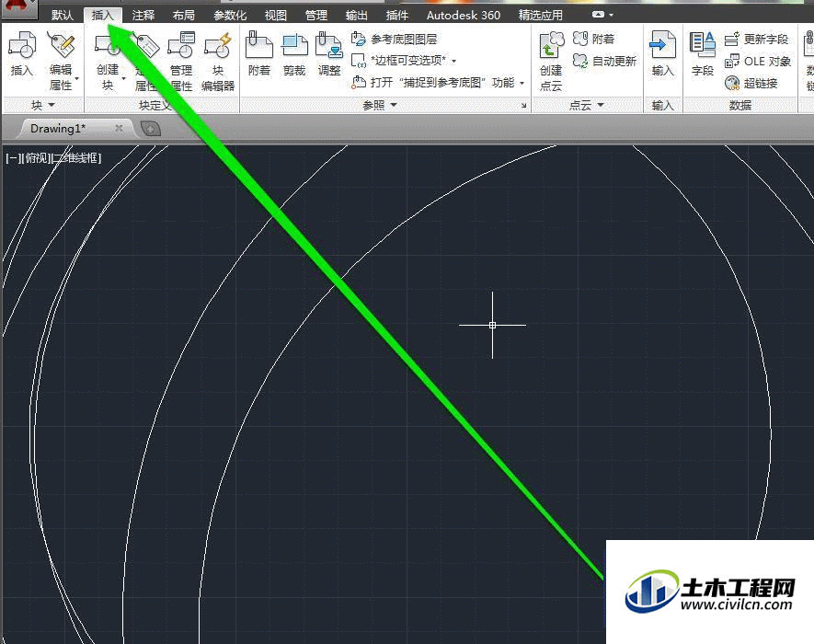Viewport: 814px width, 644px height.
Task: Select the 编辑属性 edit attribute icon
Action: click(61, 44)
